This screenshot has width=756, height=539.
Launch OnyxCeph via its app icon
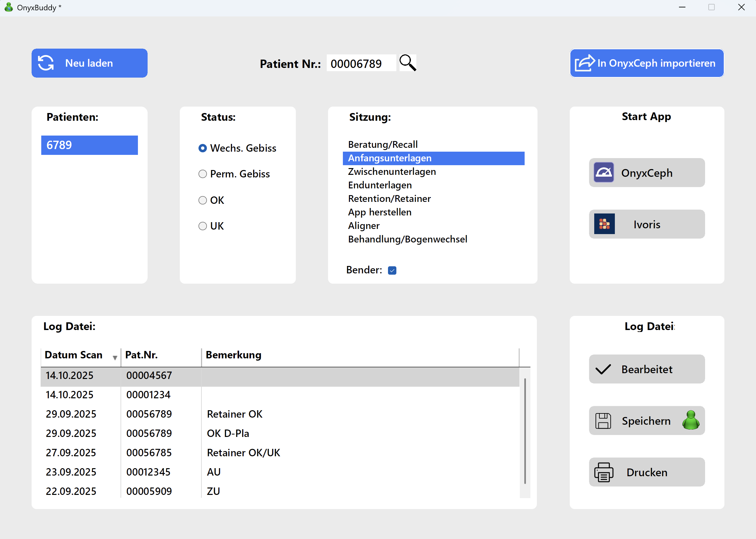click(603, 173)
